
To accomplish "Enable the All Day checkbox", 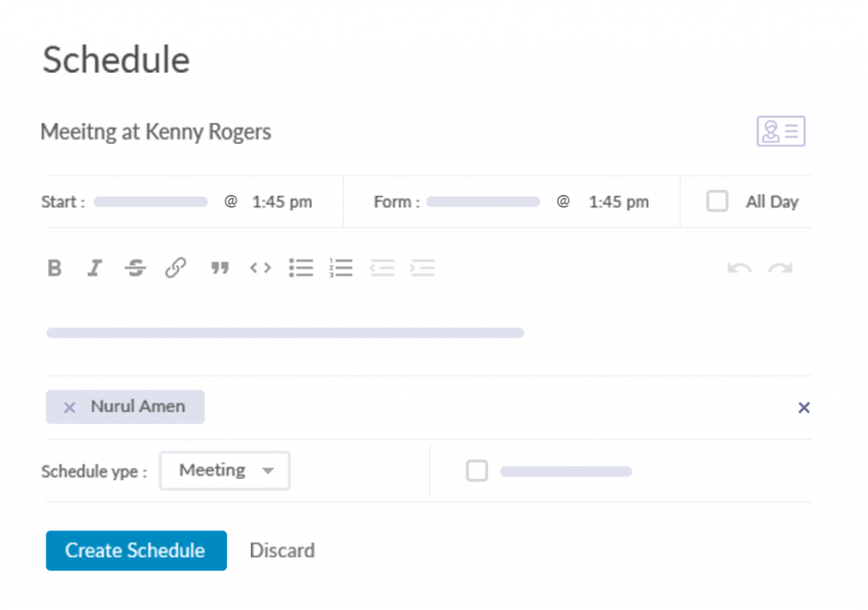I will click(718, 202).
